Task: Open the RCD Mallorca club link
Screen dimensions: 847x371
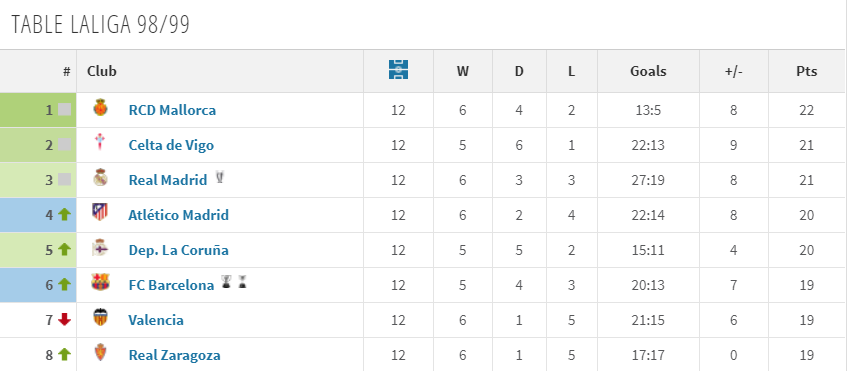Action: [172, 110]
